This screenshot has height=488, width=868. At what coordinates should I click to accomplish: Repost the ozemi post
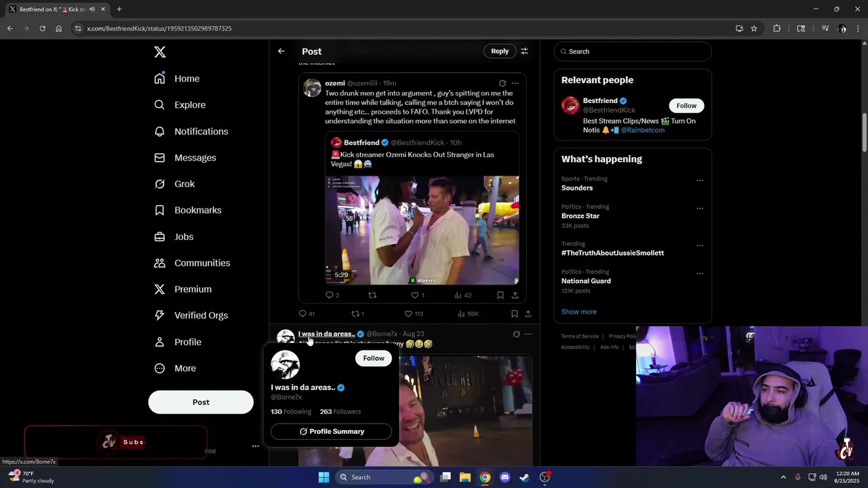[x=372, y=296]
